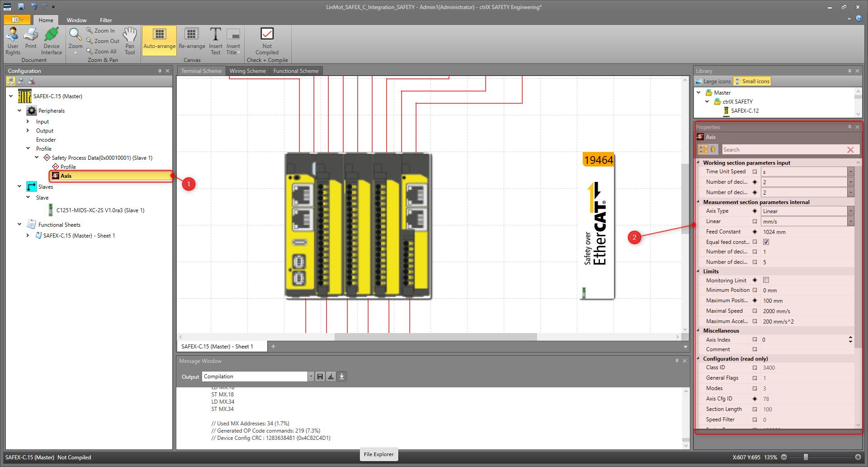Click the zoom slider in the status bar

tap(806, 457)
